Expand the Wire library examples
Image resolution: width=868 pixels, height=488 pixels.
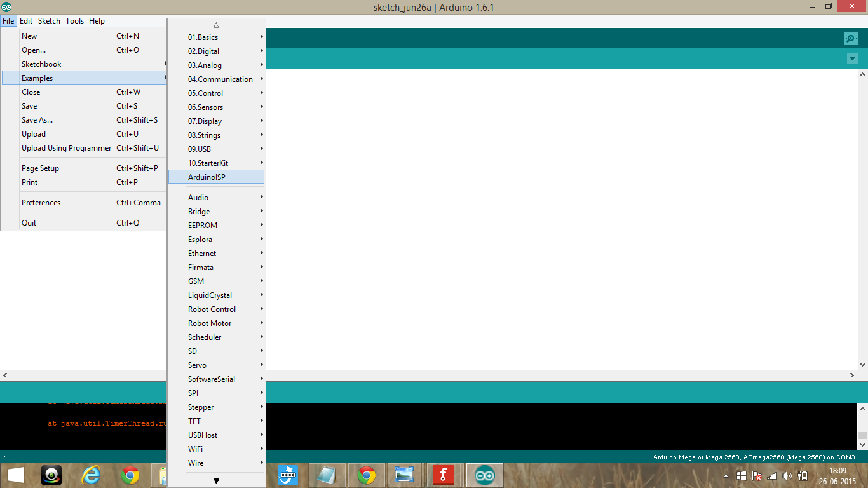point(216,463)
